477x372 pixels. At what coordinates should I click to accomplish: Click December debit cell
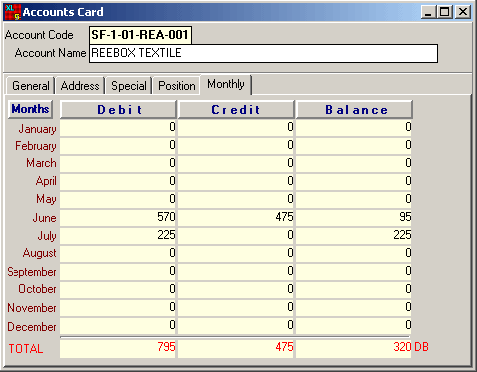pos(118,325)
